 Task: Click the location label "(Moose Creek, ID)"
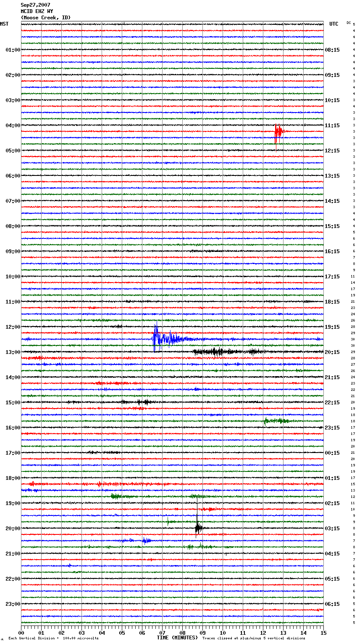coord(46,18)
